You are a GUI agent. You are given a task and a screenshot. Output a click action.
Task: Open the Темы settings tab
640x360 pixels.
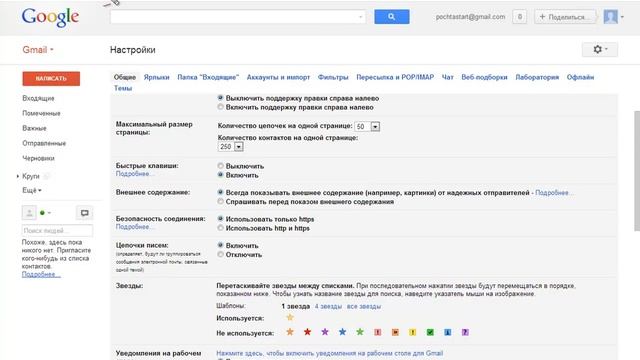tap(123, 88)
